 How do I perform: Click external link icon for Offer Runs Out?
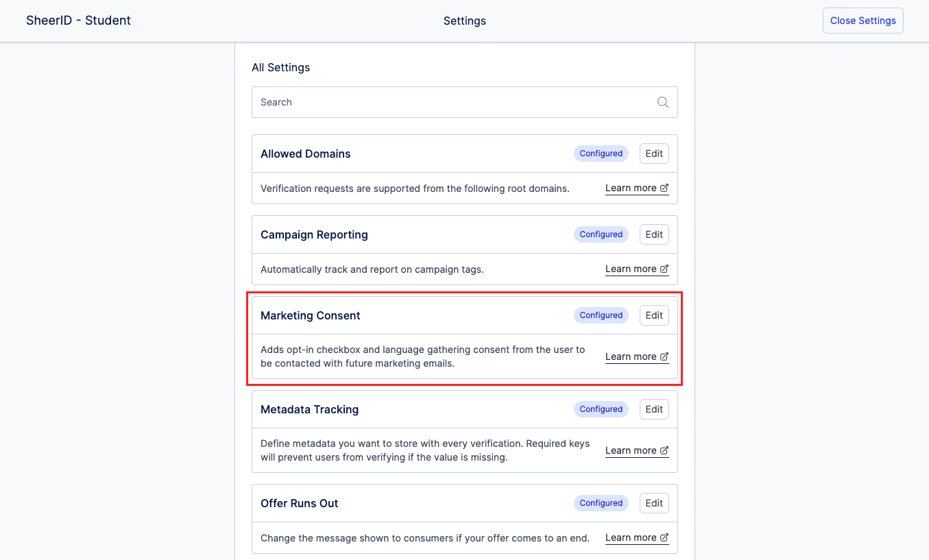(664, 537)
